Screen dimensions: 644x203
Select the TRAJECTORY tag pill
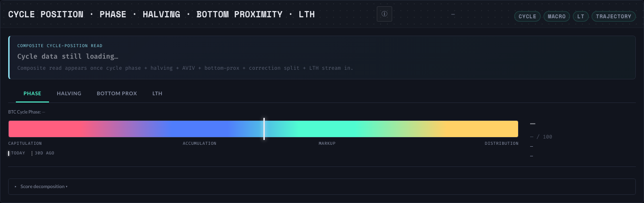(613, 16)
